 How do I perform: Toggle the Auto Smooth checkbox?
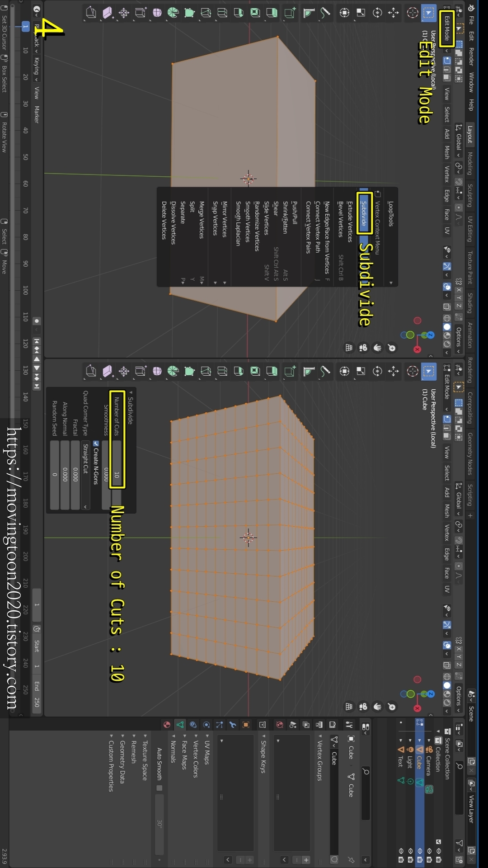pyautogui.click(x=159, y=788)
